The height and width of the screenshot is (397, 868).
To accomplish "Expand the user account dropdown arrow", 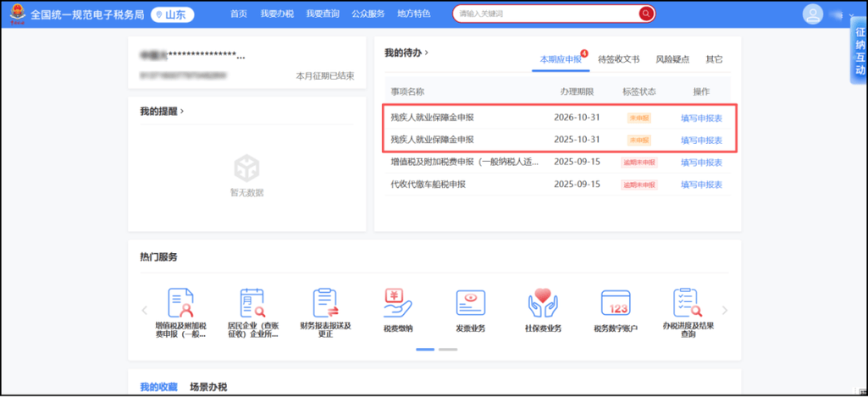I will coord(852,15).
